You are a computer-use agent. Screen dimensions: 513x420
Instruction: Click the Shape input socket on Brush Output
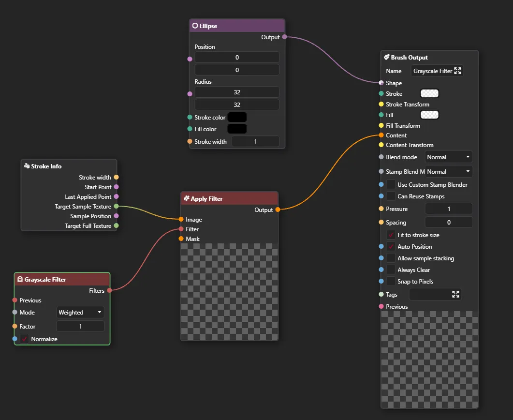(x=381, y=83)
